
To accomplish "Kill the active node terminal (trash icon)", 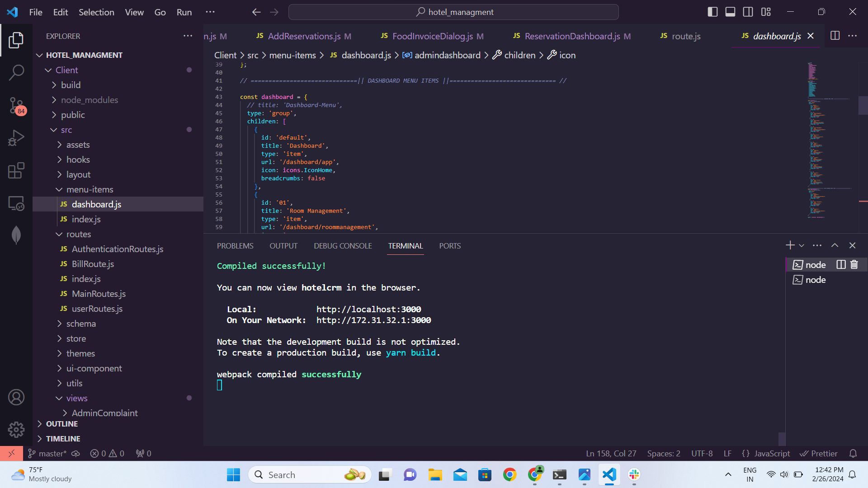I will 854,265.
